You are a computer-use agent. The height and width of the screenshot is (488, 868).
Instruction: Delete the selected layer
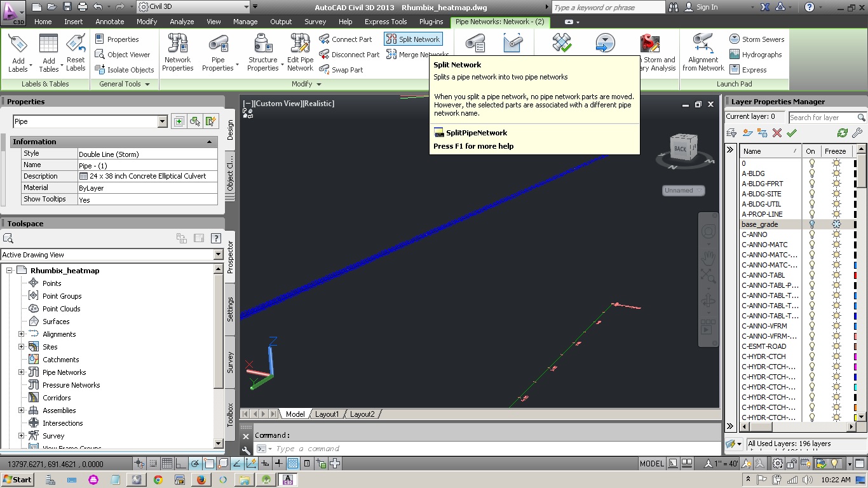pyautogui.click(x=778, y=133)
